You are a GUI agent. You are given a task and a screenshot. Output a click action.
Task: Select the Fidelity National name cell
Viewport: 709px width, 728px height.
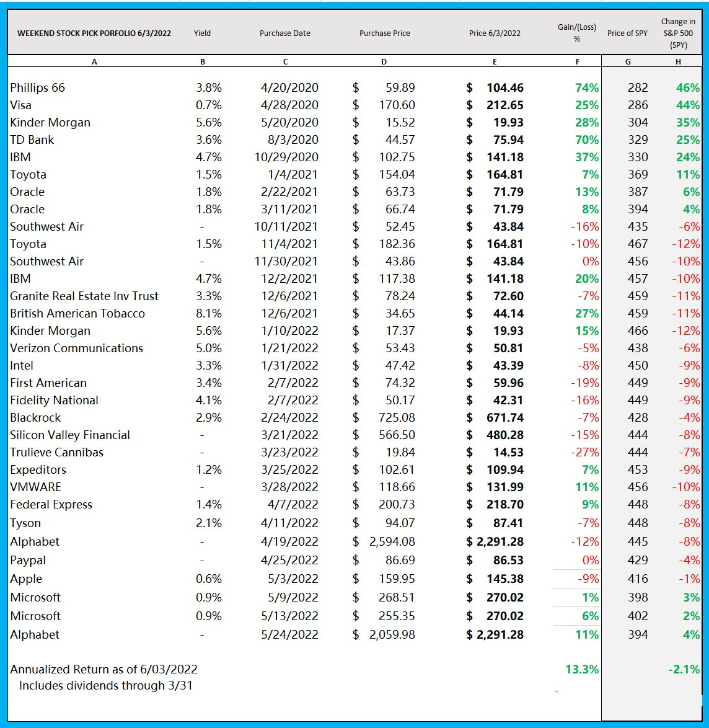coord(55,400)
